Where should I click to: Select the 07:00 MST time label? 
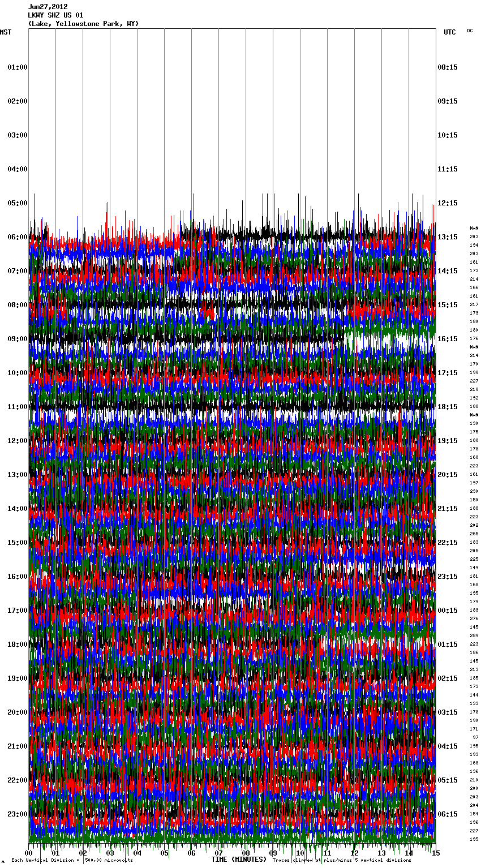click(x=18, y=271)
